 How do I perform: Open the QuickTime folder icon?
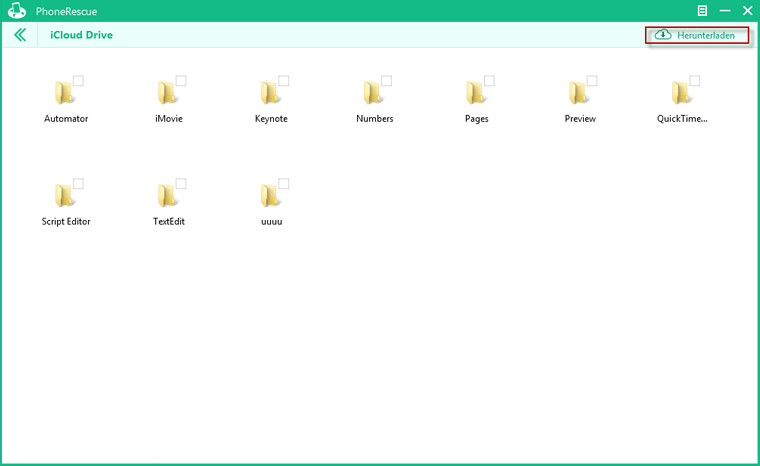coord(681,93)
